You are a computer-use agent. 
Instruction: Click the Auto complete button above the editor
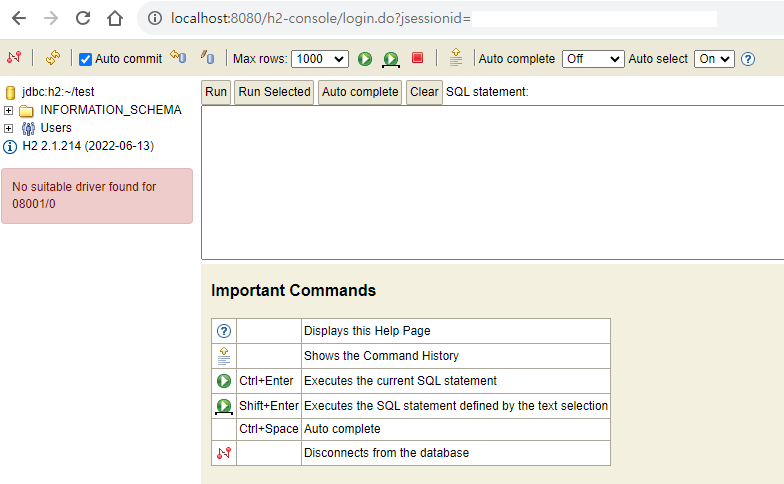[360, 92]
